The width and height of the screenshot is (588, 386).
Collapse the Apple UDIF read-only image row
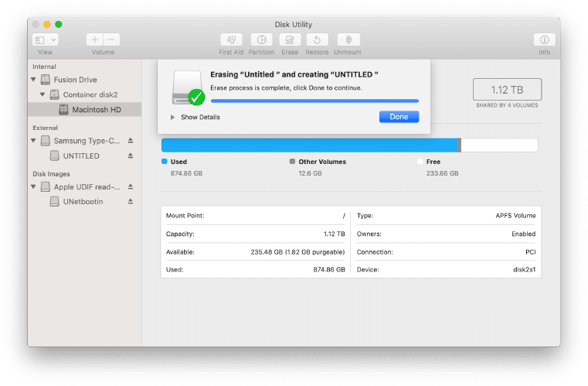tap(33, 186)
